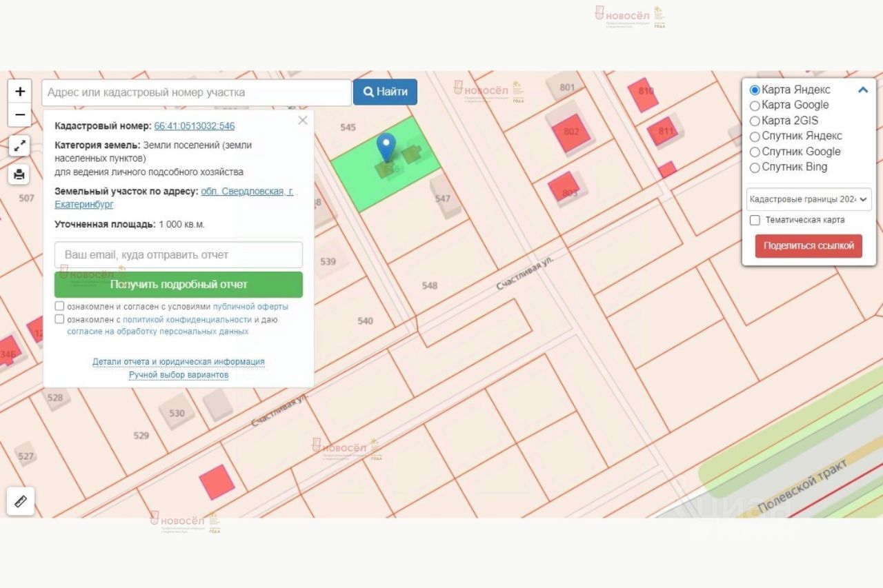Select Спутник Bing radio option

[x=755, y=168]
